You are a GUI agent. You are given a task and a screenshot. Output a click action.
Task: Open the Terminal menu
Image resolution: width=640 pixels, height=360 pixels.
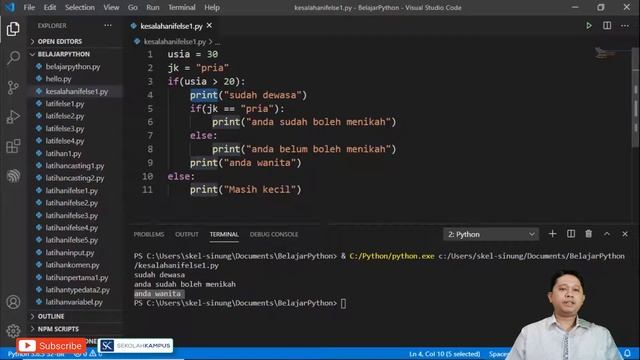[x=182, y=7]
